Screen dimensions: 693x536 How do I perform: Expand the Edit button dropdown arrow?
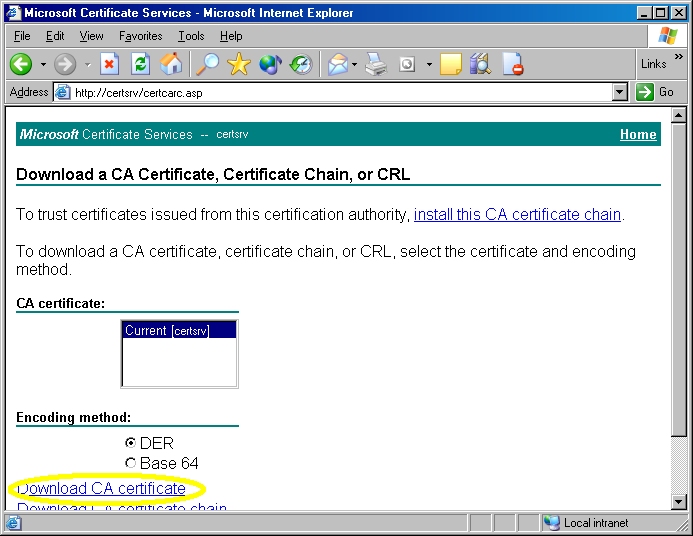pos(429,65)
